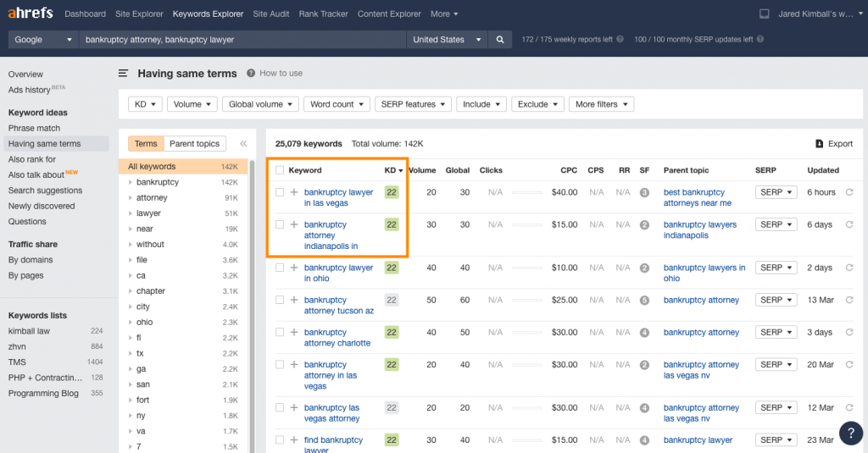Open the hamburger menu beside Having same terms
The height and width of the screenshot is (453, 868).
tap(124, 73)
